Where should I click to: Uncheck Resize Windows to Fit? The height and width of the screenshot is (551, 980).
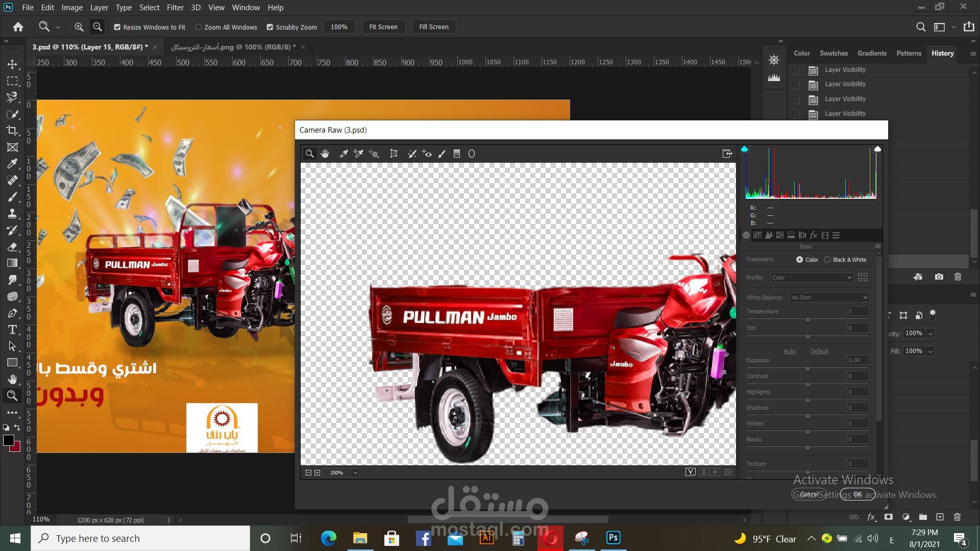coord(117,27)
